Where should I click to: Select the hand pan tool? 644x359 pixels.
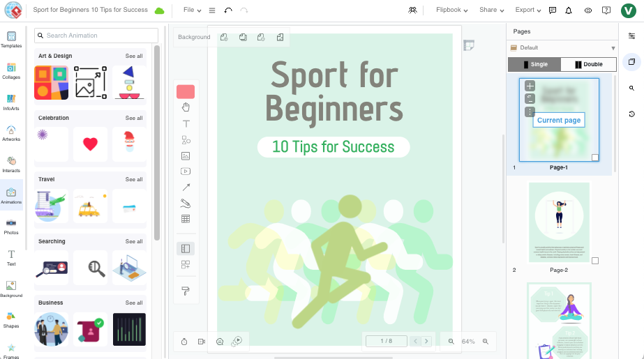coord(186,107)
